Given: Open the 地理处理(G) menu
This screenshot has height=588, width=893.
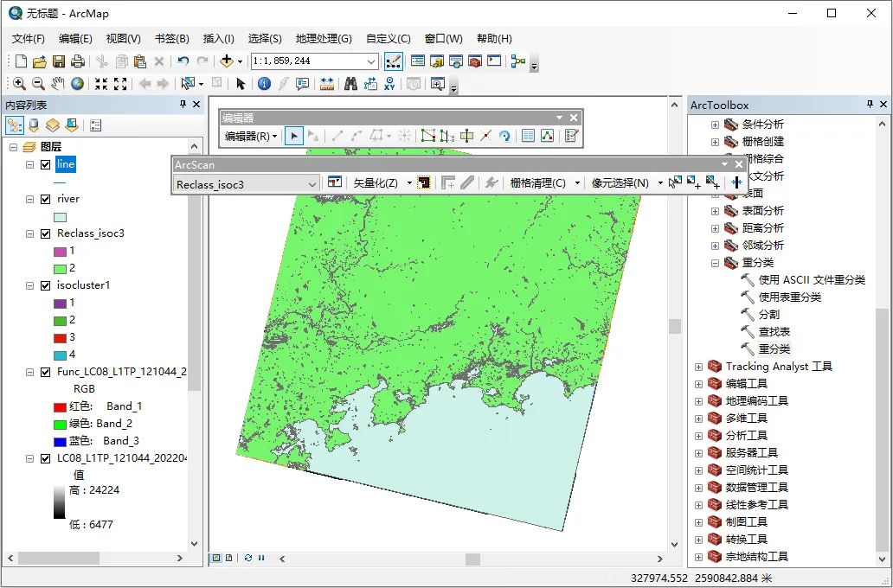Looking at the screenshot, I should (x=324, y=39).
